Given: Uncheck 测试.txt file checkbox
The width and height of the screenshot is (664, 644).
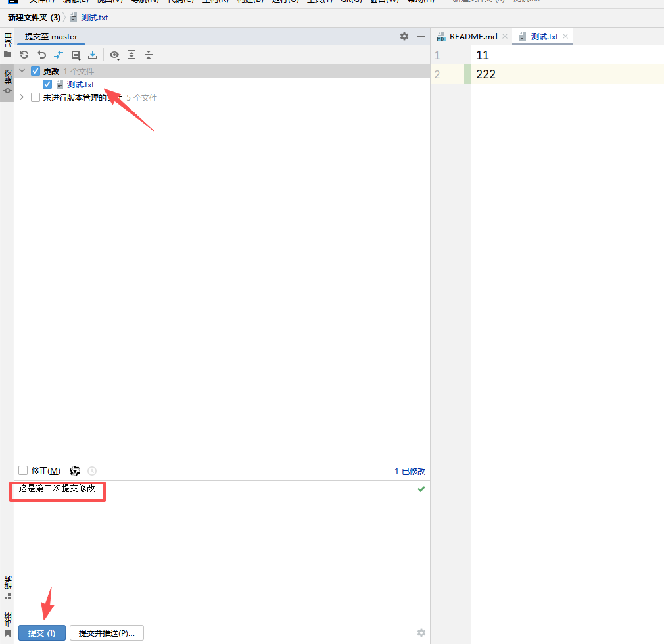Looking at the screenshot, I should [x=47, y=84].
